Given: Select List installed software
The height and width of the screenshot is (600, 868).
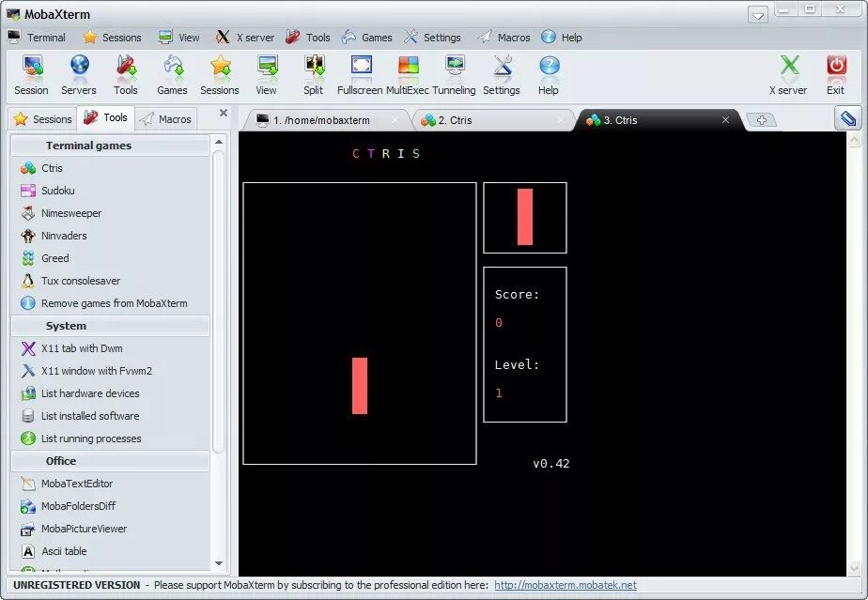Looking at the screenshot, I should pyautogui.click(x=80, y=416).
